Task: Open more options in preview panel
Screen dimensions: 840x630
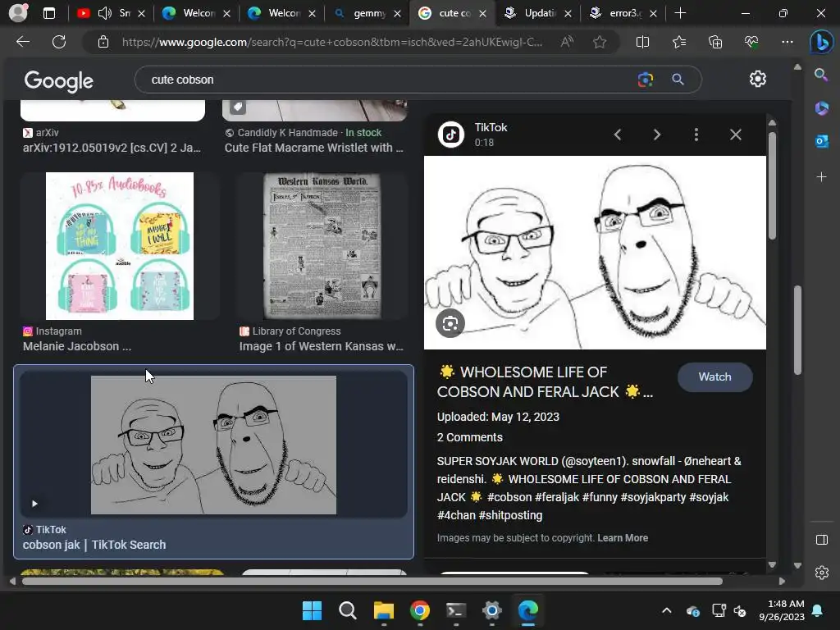Action: coord(696,135)
